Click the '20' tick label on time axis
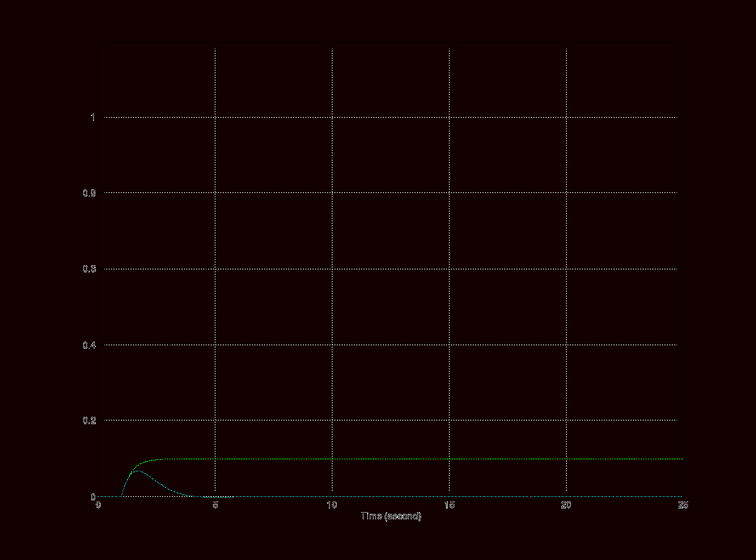The width and height of the screenshot is (756, 560). click(x=566, y=505)
